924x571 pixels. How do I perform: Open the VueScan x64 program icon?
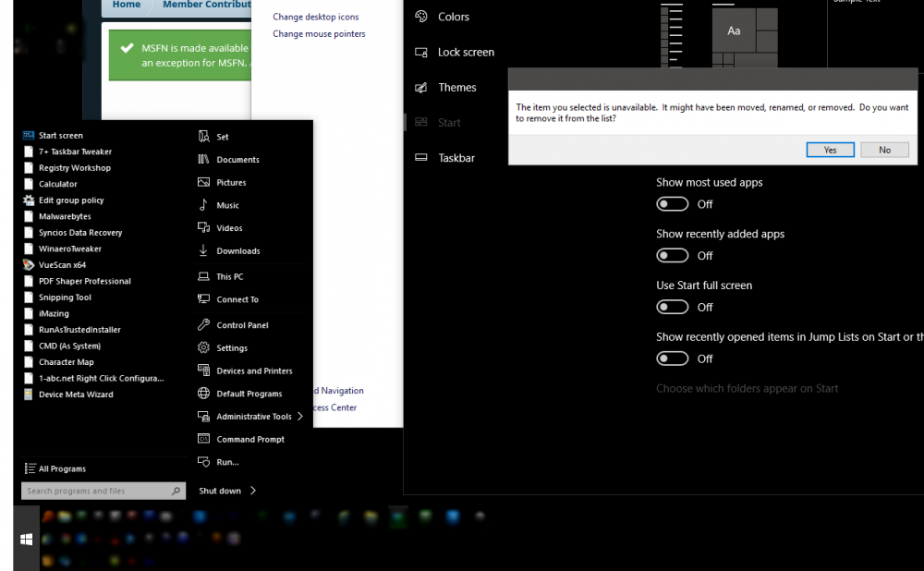point(30,265)
